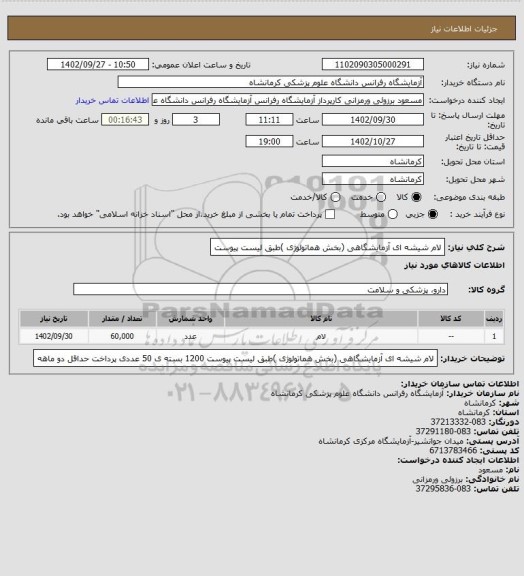Click the item name cell لام
This screenshot has width=524, height=576.
click(321, 336)
